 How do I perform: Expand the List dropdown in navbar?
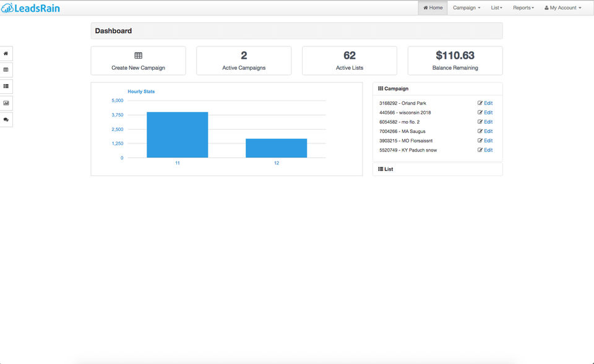click(x=496, y=7)
